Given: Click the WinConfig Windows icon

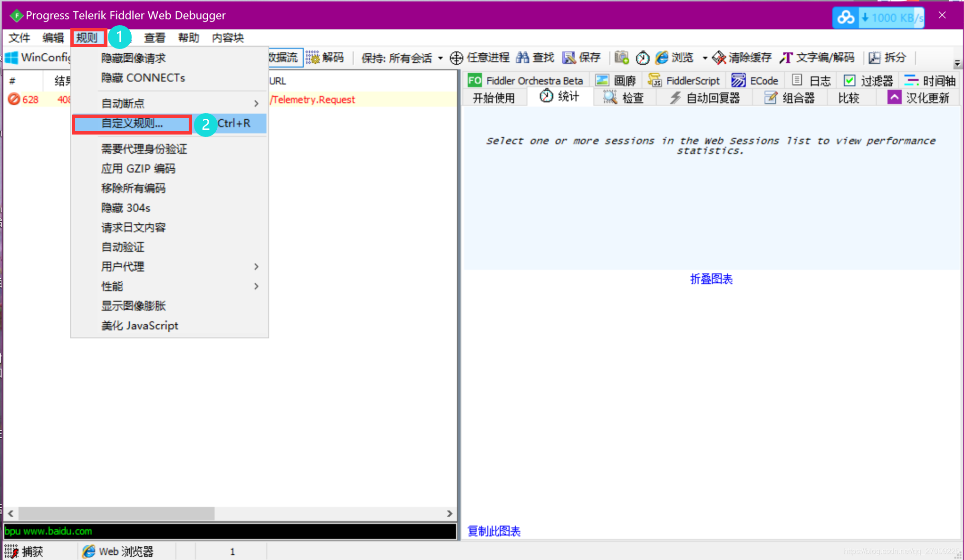Looking at the screenshot, I should click(x=11, y=58).
